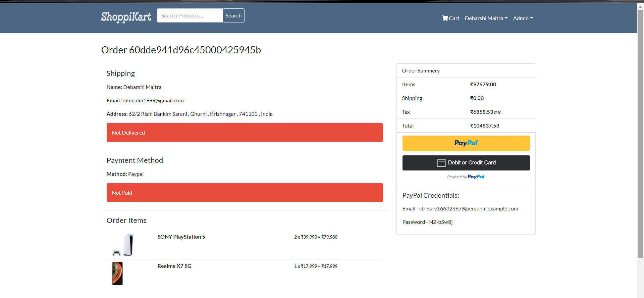
Task: Click the address text 62/2 Rishi Bankim Sarani
Action: [x=158, y=114]
